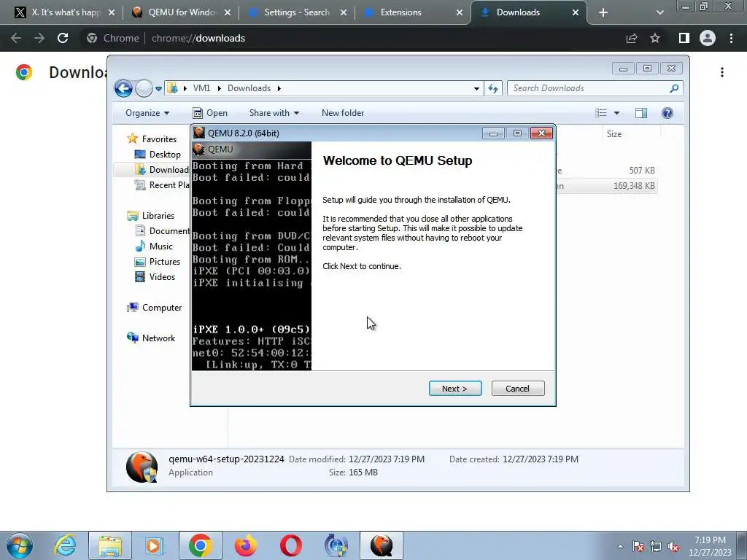This screenshot has height=560, width=747.
Task: Close the Downloads Chrome tab
Action: (576, 13)
